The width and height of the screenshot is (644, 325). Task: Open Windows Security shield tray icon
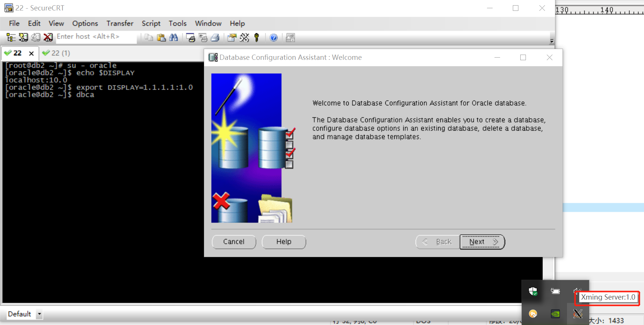(x=533, y=291)
